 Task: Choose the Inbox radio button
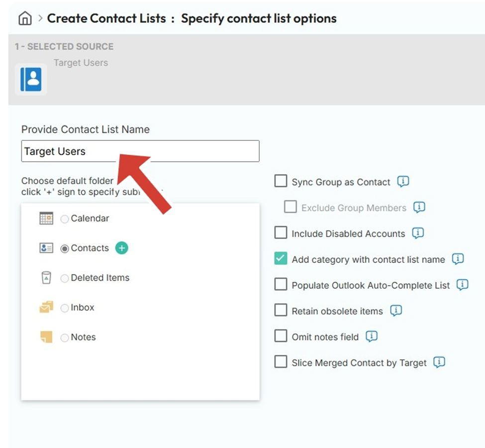(x=64, y=308)
